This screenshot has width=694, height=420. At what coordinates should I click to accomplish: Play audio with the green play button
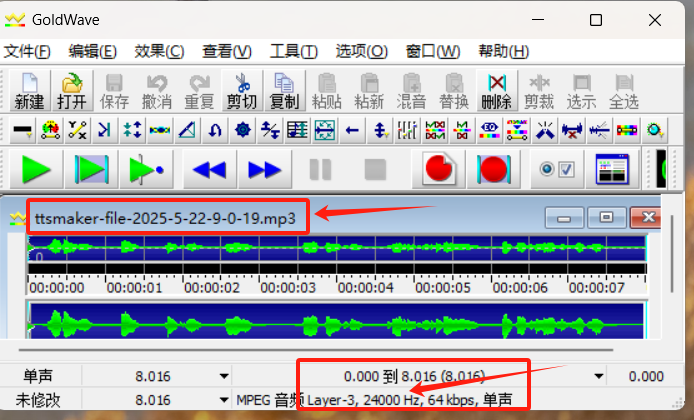click(36, 170)
